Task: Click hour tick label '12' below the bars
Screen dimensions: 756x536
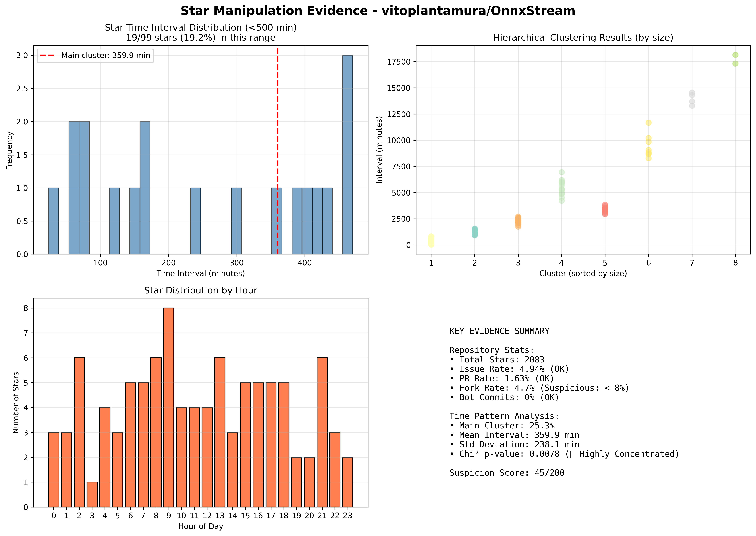Action: [207, 516]
